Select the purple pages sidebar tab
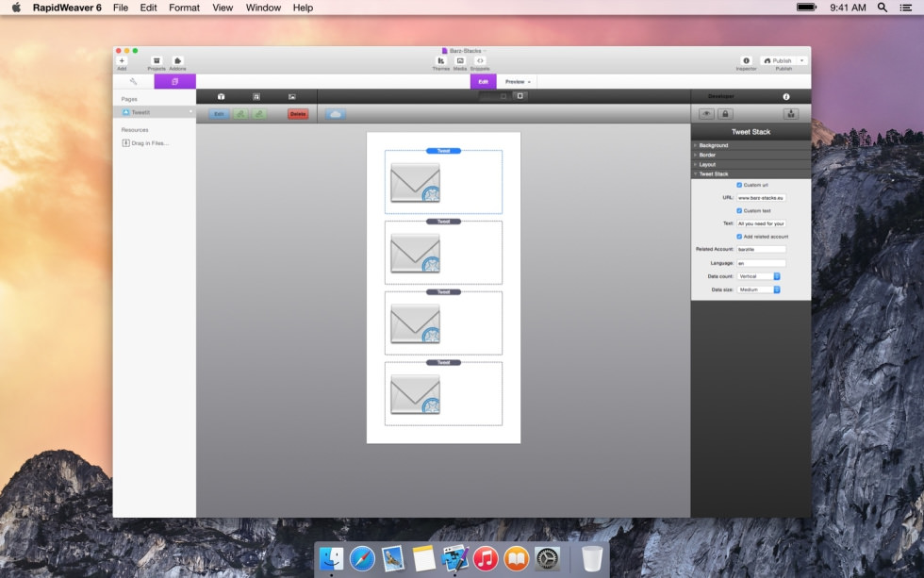This screenshot has height=578, width=924. (175, 81)
